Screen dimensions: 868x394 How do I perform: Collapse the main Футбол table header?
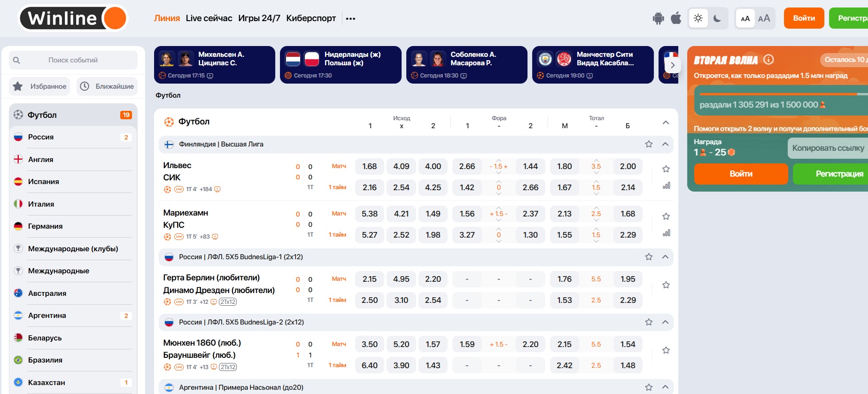[x=666, y=123]
